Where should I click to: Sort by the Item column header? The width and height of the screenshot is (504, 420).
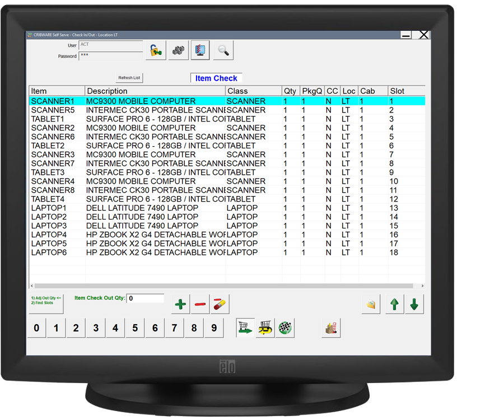[x=57, y=91]
